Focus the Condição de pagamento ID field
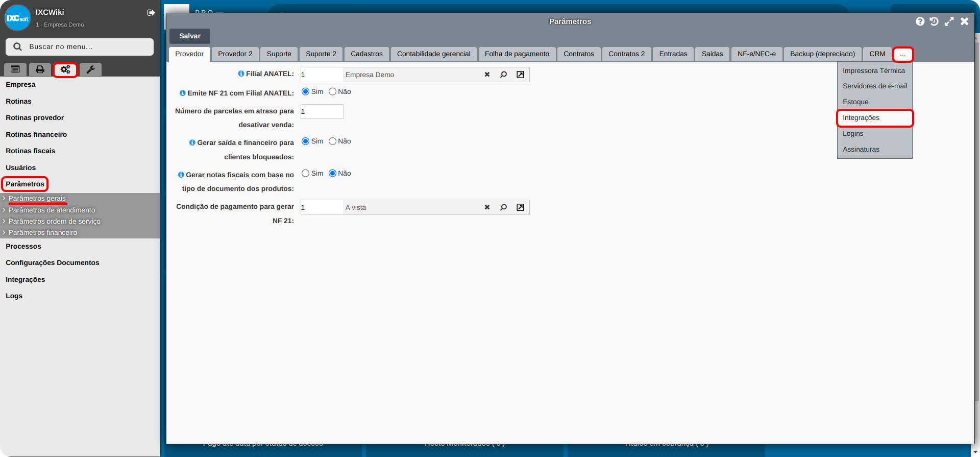 click(322, 207)
